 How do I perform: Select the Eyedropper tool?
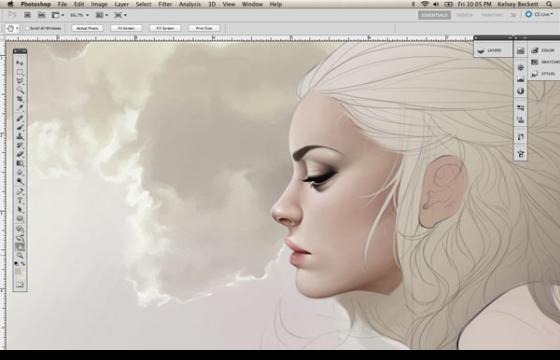[x=20, y=108]
